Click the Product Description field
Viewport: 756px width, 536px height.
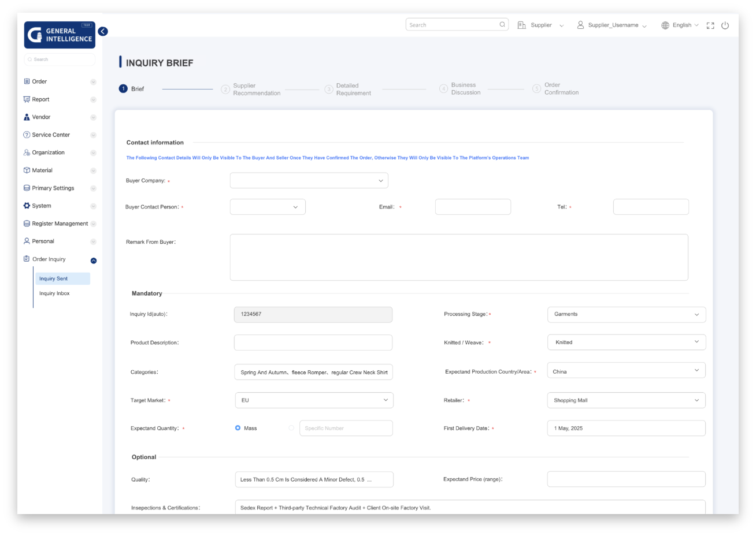click(313, 343)
